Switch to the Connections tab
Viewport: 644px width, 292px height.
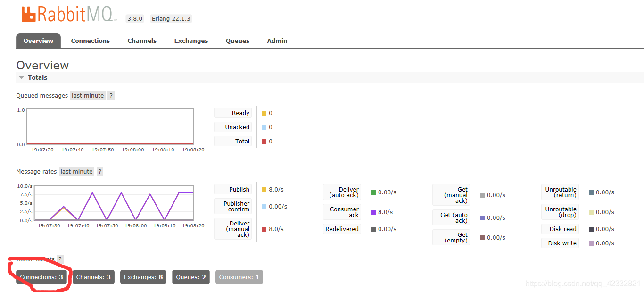[x=91, y=41]
